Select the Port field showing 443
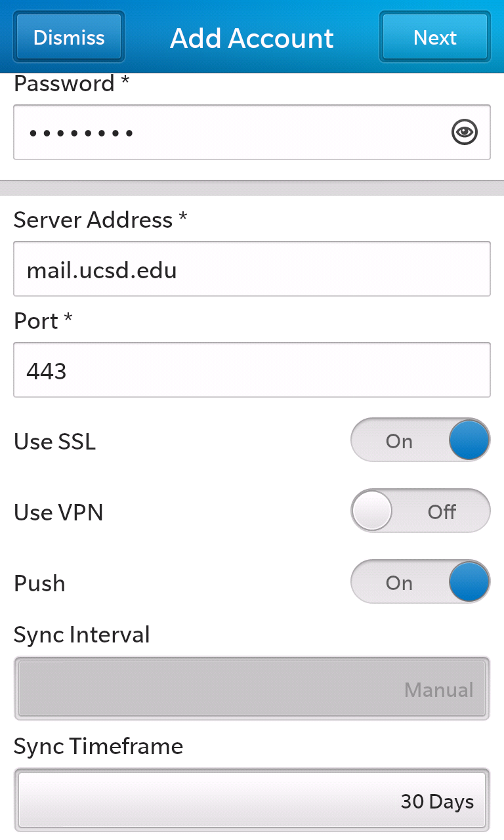Image resolution: width=504 pixels, height=840 pixels. pyautogui.click(x=252, y=369)
